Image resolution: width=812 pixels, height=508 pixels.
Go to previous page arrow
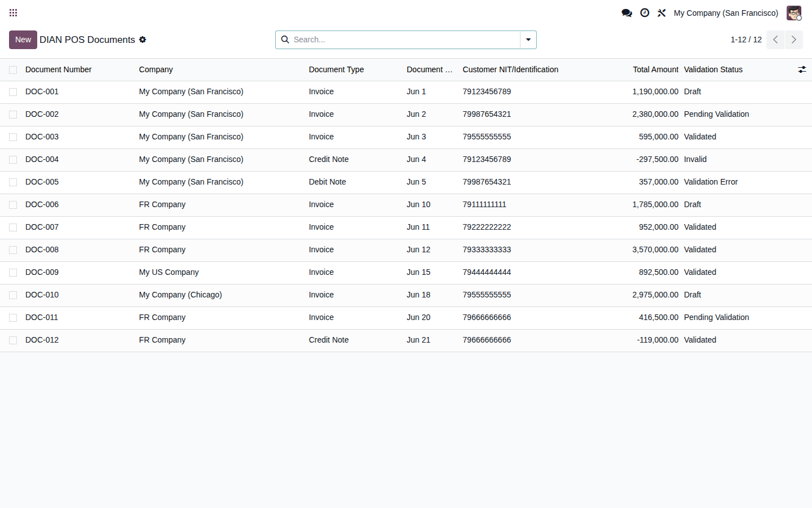pos(775,40)
